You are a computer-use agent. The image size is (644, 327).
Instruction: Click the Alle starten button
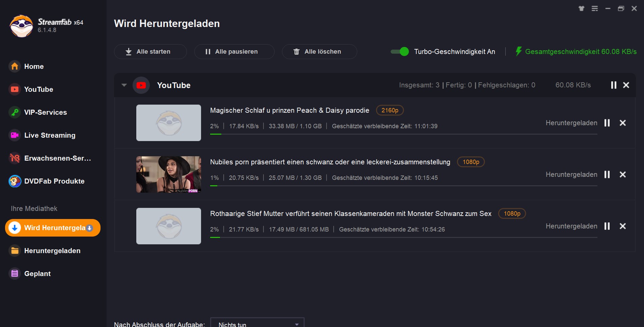click(x=150, y=52)
